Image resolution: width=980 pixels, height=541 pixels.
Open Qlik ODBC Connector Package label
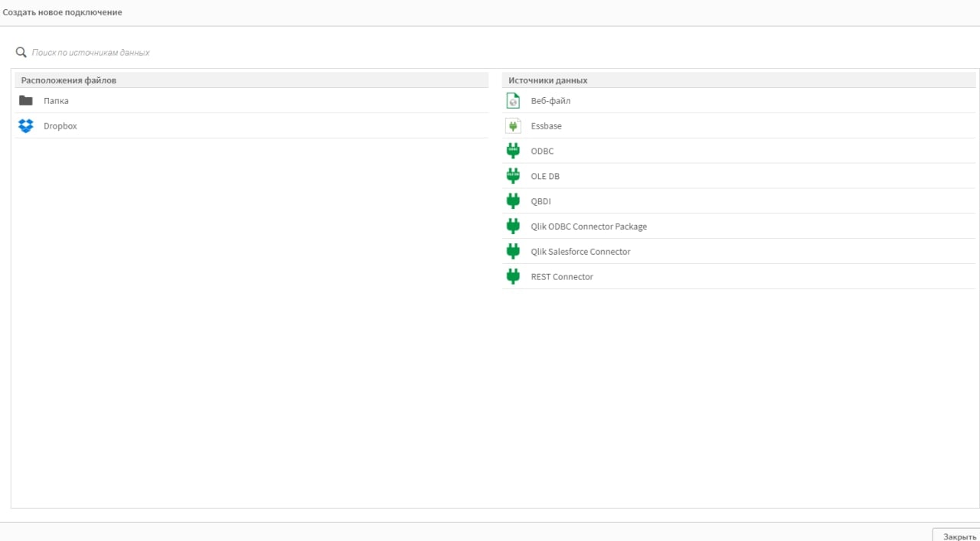(589, 227)
